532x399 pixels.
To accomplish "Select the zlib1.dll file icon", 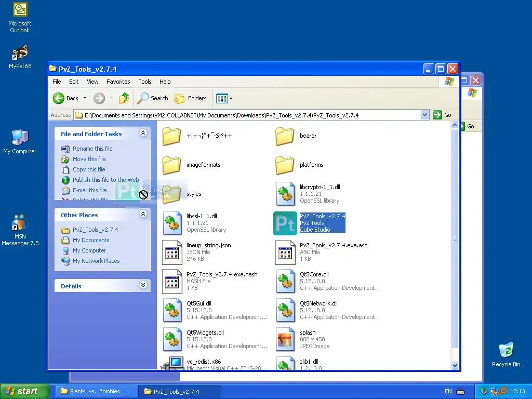I will coord(285,363).
